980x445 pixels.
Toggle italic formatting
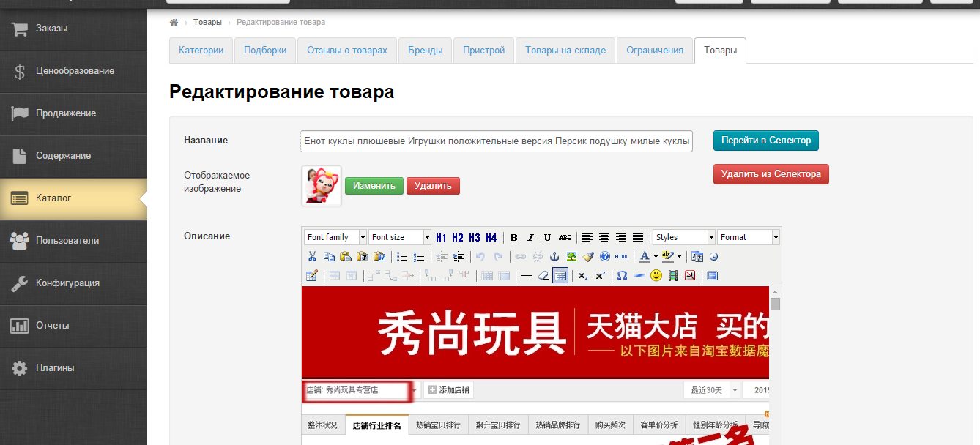coord(531,238)
